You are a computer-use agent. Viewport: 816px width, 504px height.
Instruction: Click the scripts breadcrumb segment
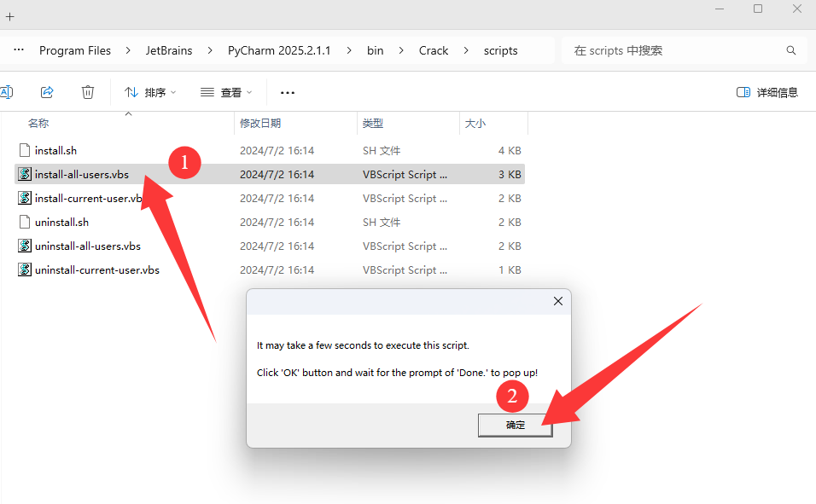(501, 50)
